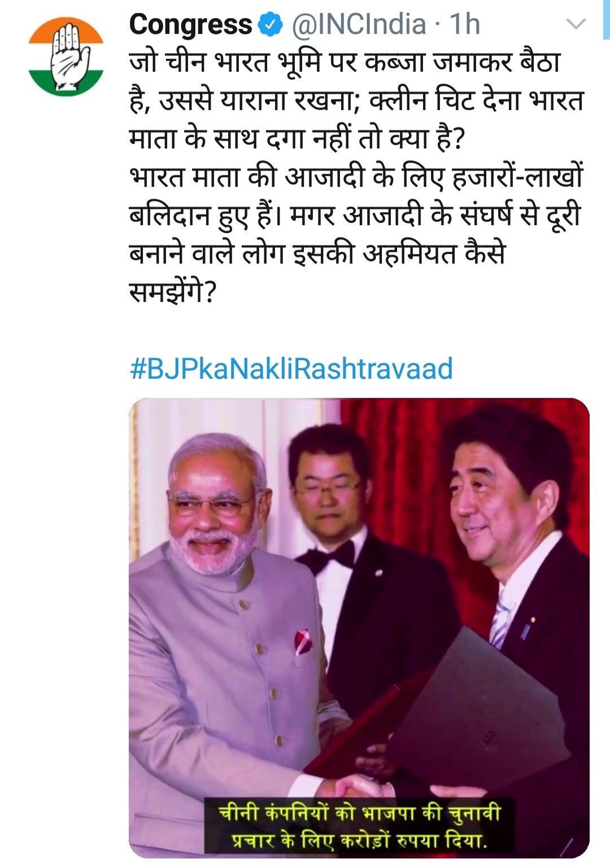Tap the yellow Hindi subtitle on video
Viewport: 610px width, 868px height.
[x=359, y=827]
